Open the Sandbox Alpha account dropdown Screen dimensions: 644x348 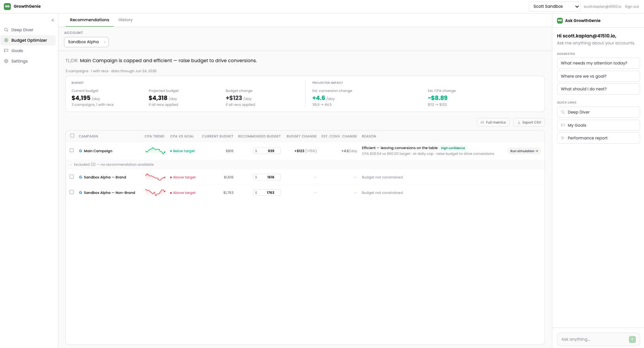(86, 42)
